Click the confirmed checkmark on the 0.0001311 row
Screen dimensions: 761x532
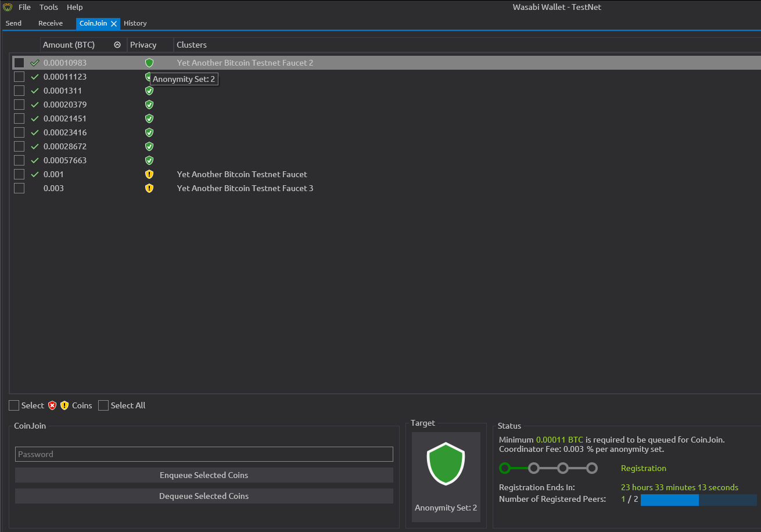(35, 91)
